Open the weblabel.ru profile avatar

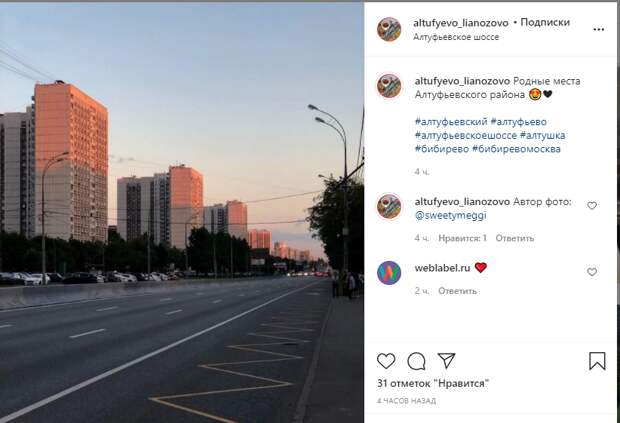(x=389, y=273)
